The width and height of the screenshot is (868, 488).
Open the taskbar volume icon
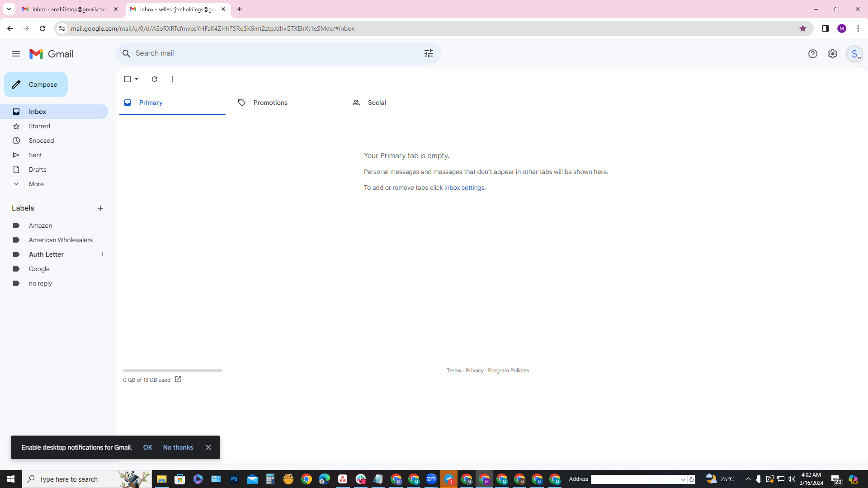pos(792,479)
